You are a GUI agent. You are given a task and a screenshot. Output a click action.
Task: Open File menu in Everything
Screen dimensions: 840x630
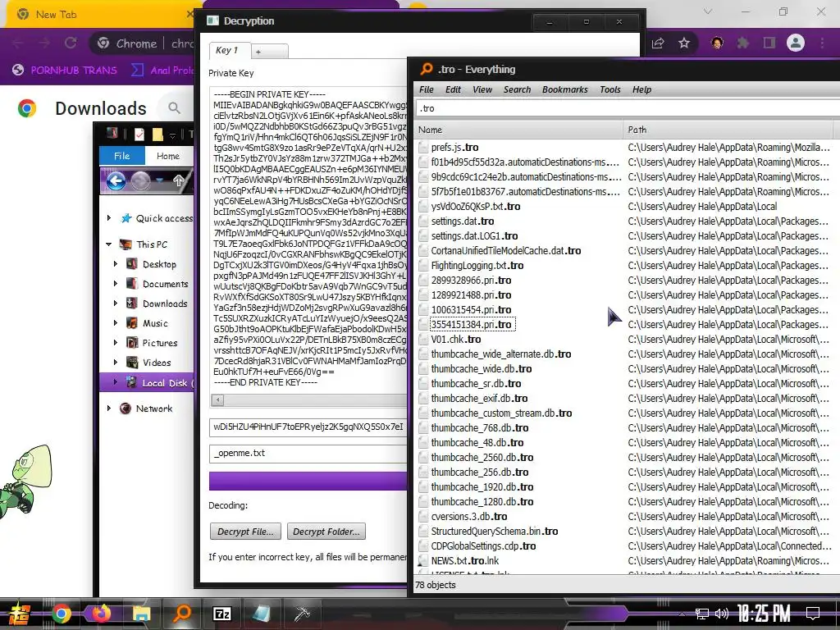point(427,89)
